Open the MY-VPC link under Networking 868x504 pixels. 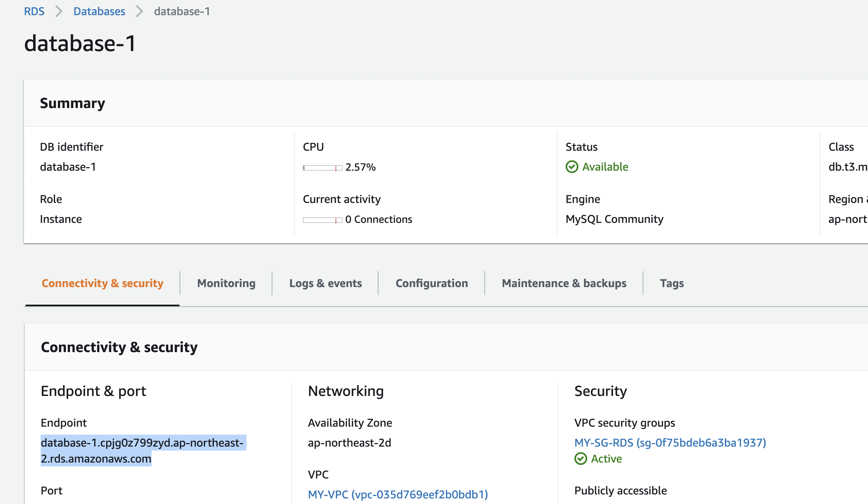(x=398, y=494)
